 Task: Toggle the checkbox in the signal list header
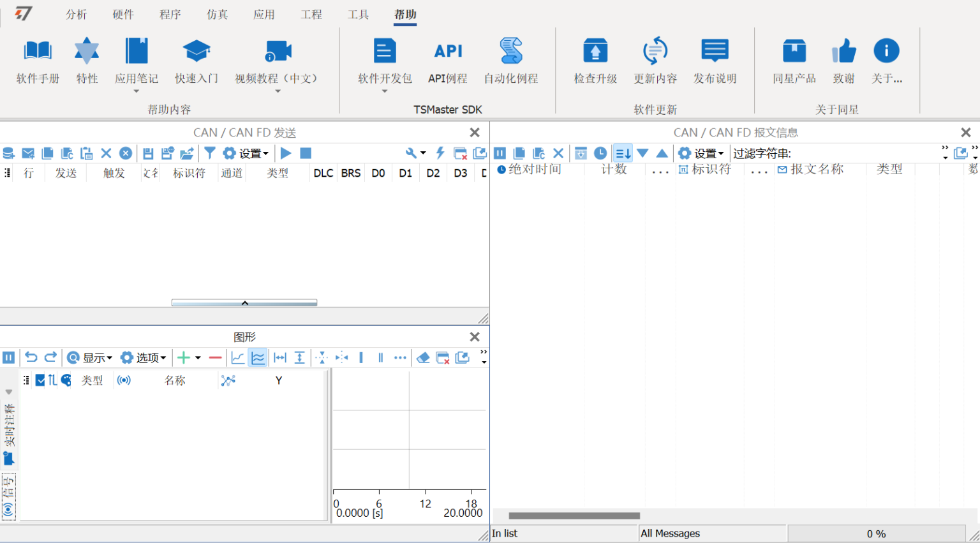pyautogui.click(x=40, y=380)
